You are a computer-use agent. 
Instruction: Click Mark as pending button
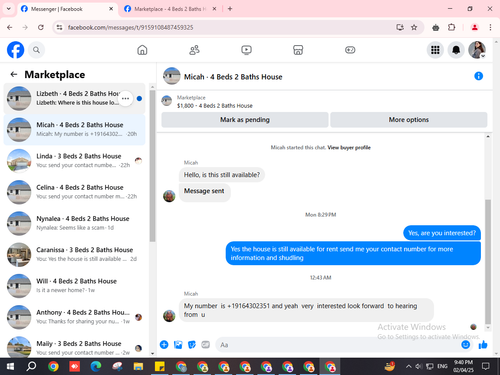pyautogui.click(x=245, y=120)
